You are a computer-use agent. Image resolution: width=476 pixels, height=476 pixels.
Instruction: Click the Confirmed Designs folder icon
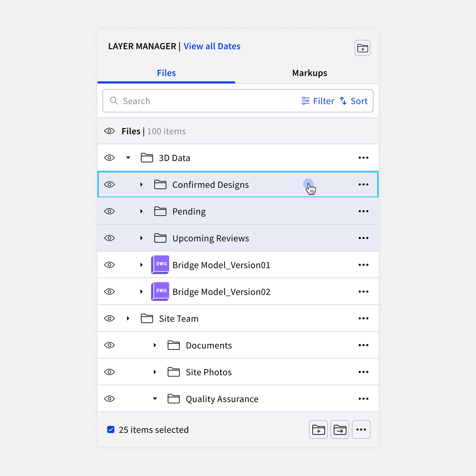pos(160,184)
